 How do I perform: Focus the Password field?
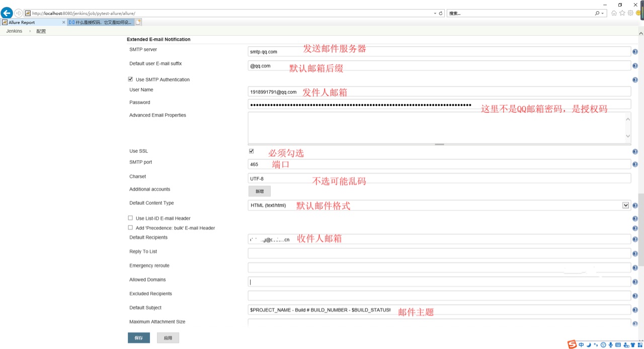point(439,105)
